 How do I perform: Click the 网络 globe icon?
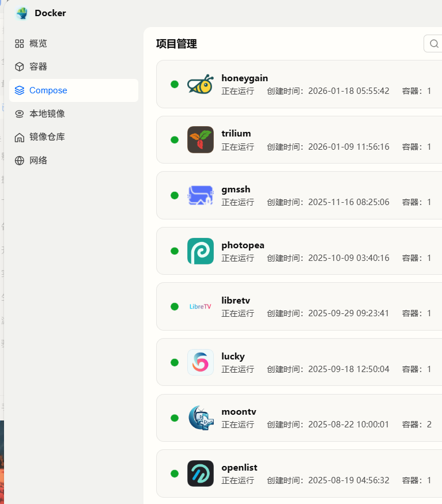19,160
